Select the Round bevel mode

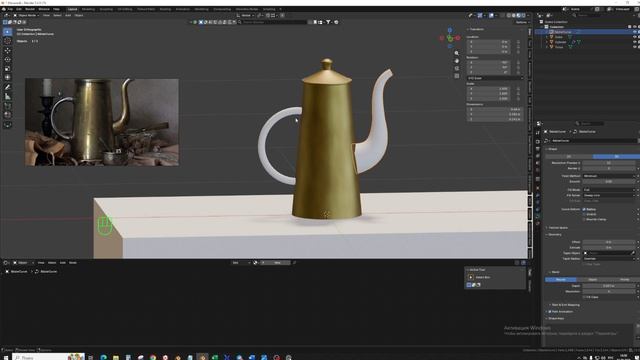(561, 280)
